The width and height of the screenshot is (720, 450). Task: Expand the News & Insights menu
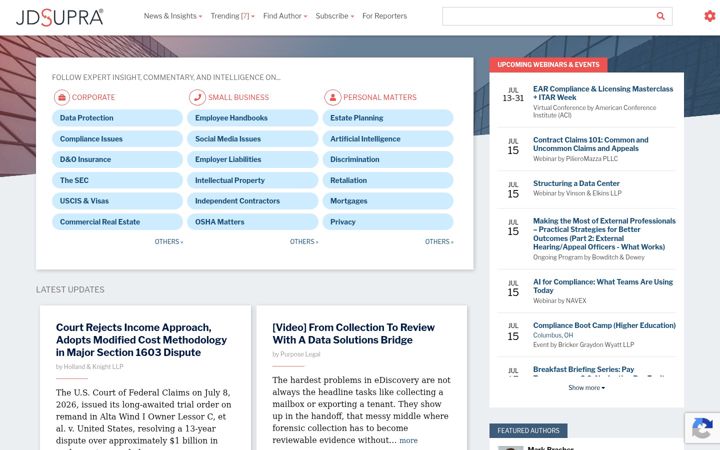point(173,16)
